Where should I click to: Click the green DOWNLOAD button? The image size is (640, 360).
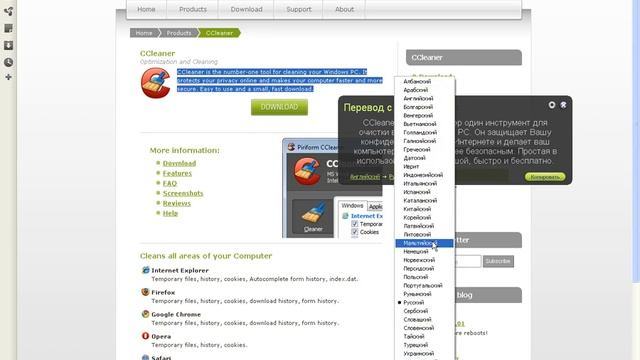pos(279,107)
